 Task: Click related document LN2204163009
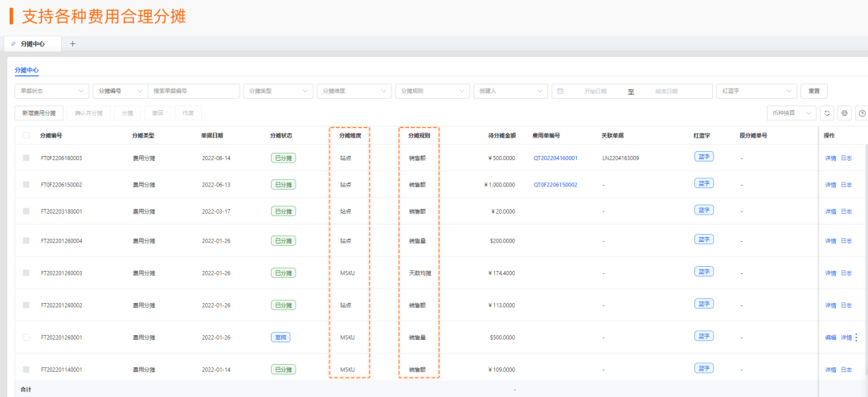pyautogui.click(x=620, y=158)
